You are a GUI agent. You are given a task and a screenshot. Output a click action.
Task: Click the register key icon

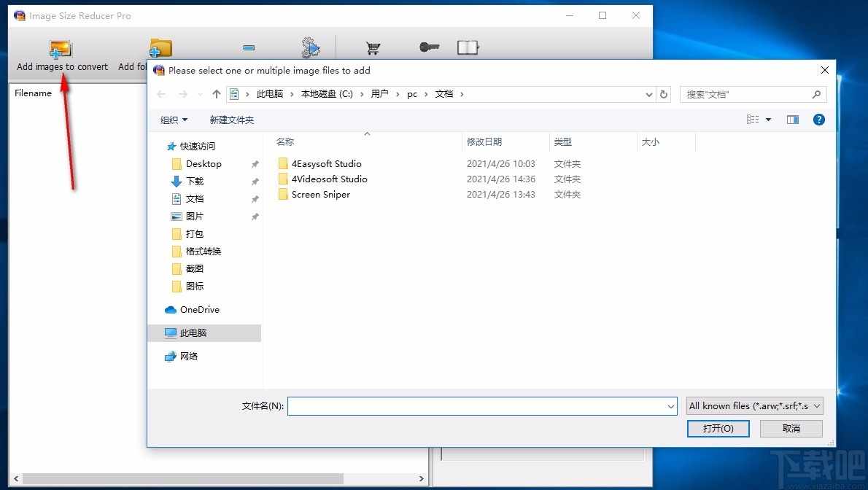(429, 47)
